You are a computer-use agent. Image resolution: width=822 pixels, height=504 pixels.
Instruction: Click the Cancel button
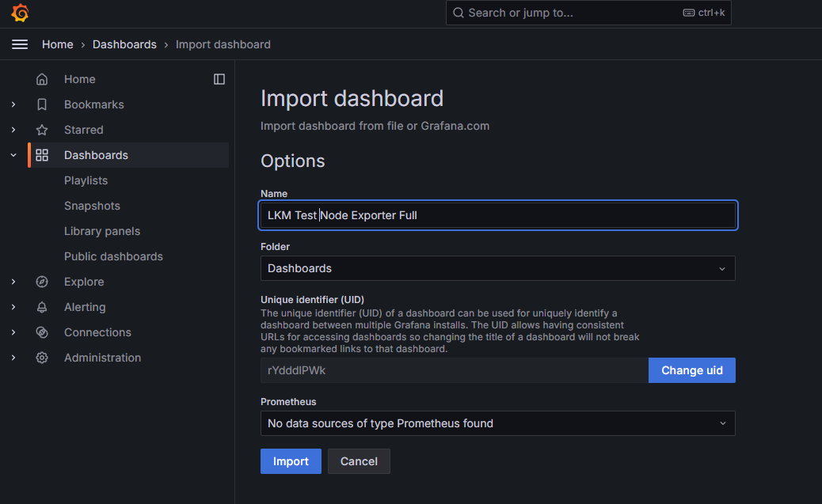pyautogui.click(x=359, y=461)
